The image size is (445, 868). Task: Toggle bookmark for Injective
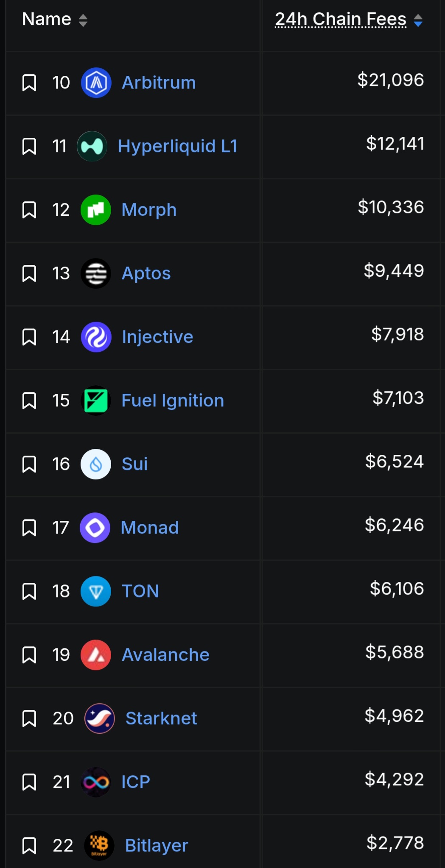[29, 337]
